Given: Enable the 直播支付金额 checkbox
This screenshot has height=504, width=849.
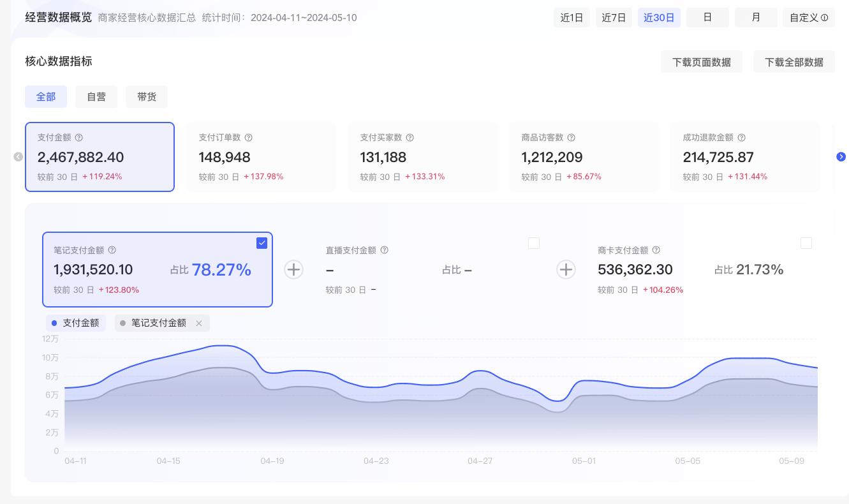Looking at the screenshot, I should coord(534,243).
